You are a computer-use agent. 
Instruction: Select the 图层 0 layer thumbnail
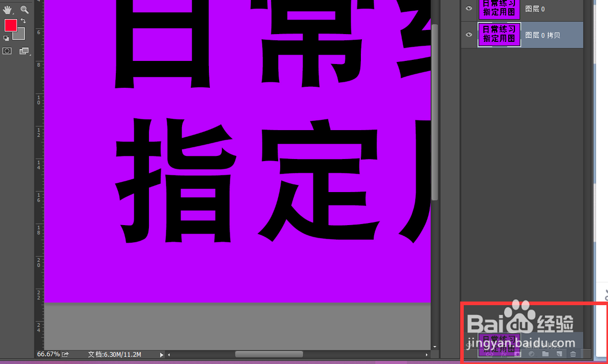coord(499,9)
